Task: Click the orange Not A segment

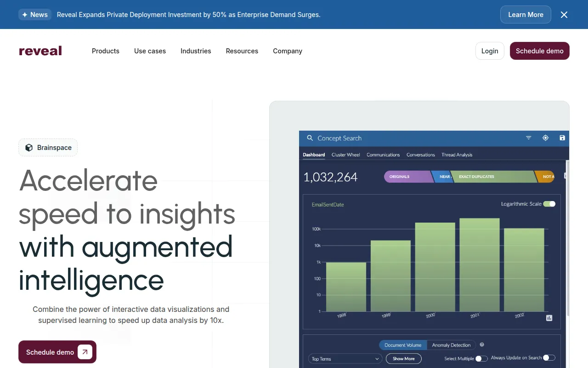Action: click(545, 177)
